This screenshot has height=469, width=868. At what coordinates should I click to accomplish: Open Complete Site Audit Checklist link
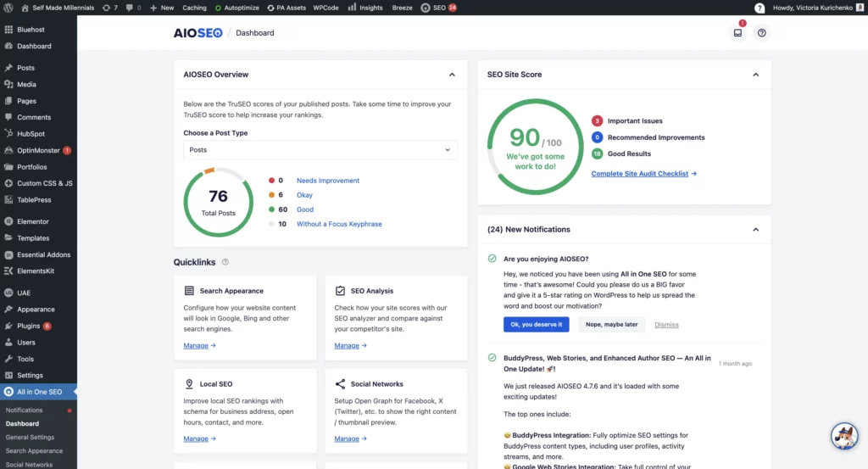tap(644, 173)
